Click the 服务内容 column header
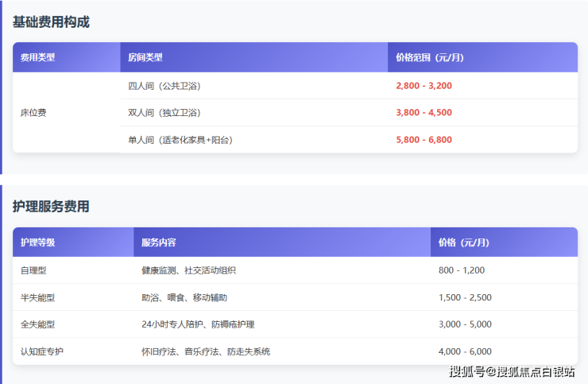588x384 pixels. [159, 242]
